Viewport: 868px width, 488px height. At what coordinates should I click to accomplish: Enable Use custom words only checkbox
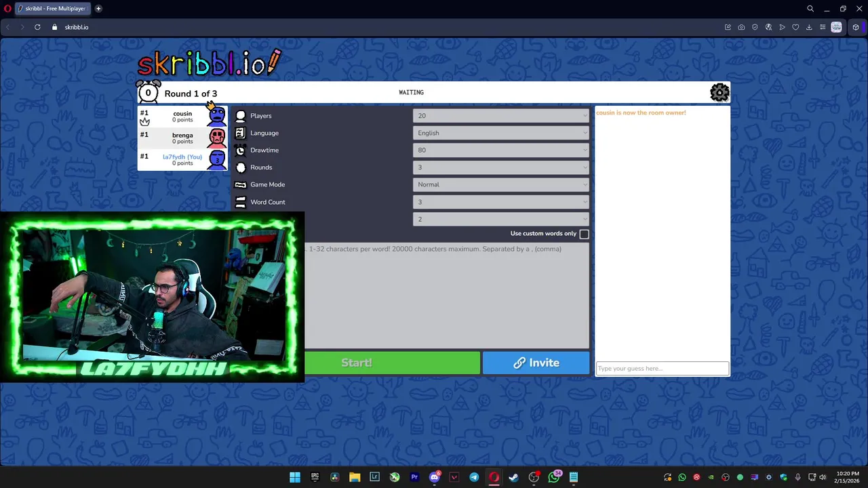pyautogui.click(x=584, y=234)
